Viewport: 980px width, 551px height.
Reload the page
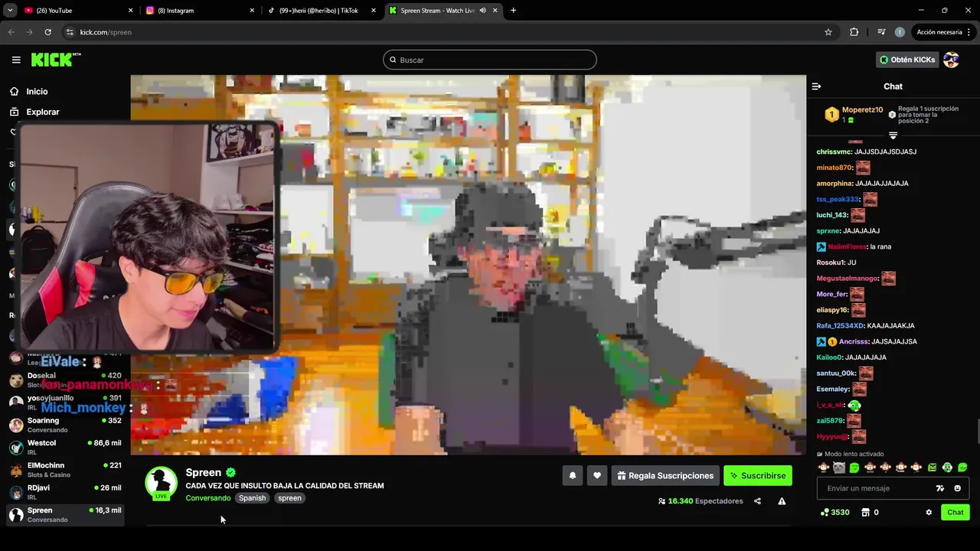tap(47, 32)
